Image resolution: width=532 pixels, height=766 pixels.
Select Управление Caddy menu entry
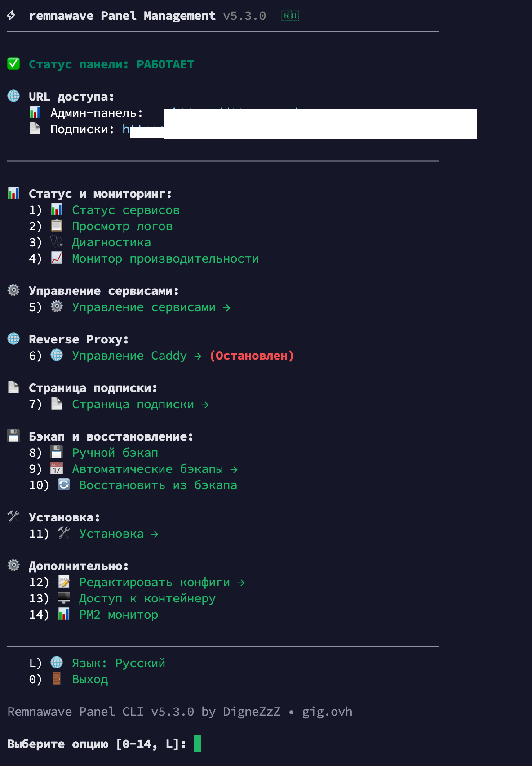129,356
